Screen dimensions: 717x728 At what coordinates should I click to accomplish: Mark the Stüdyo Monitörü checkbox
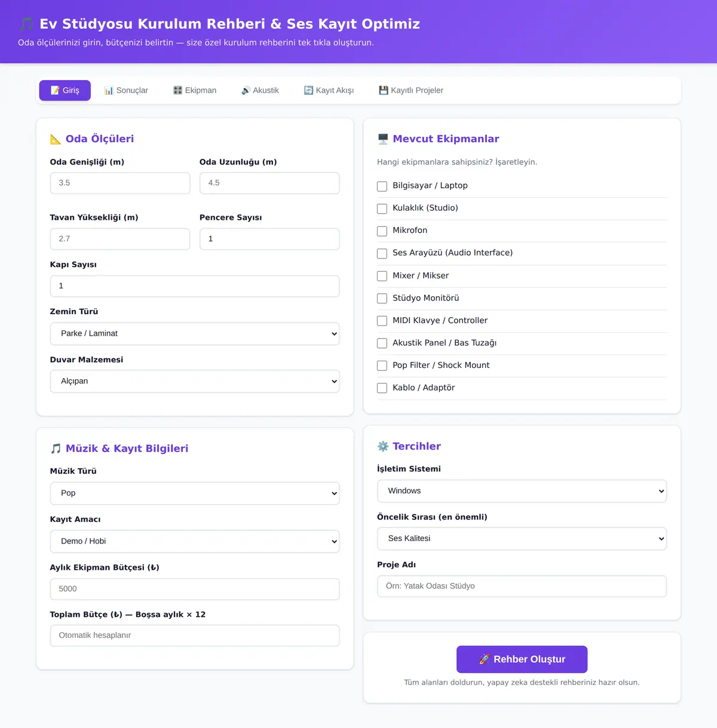click(382, 299)
